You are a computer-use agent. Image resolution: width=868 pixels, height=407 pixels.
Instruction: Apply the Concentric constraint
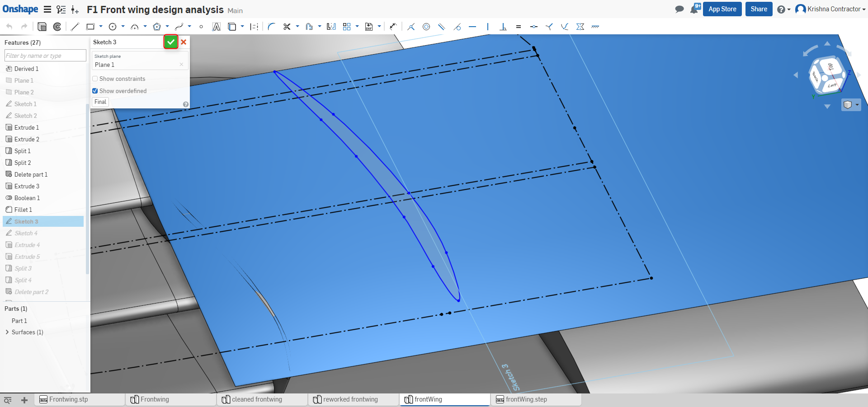(426, 27)
